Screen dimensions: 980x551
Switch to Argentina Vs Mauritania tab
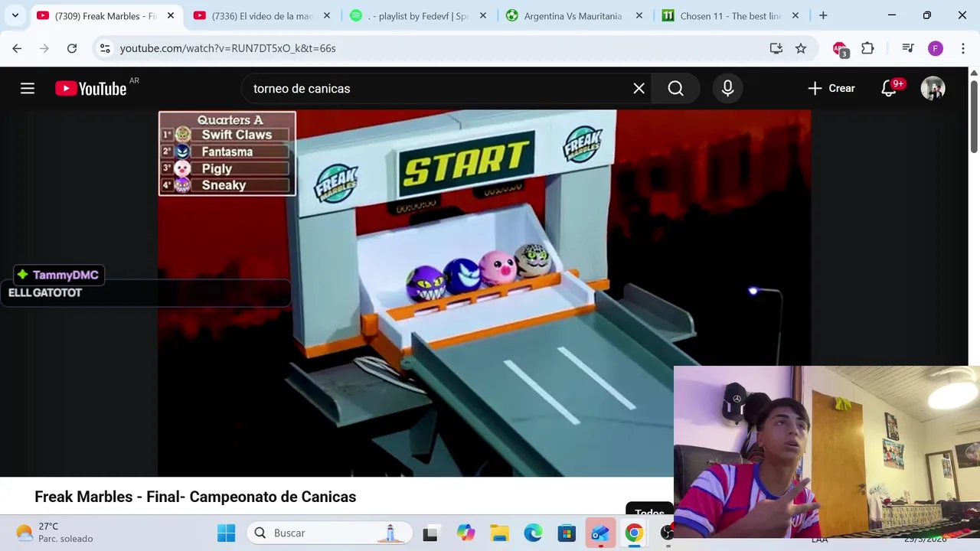coord(573,15)
